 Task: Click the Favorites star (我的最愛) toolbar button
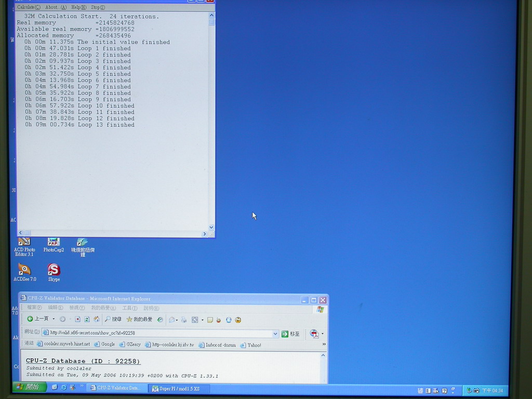coord(139,320)
